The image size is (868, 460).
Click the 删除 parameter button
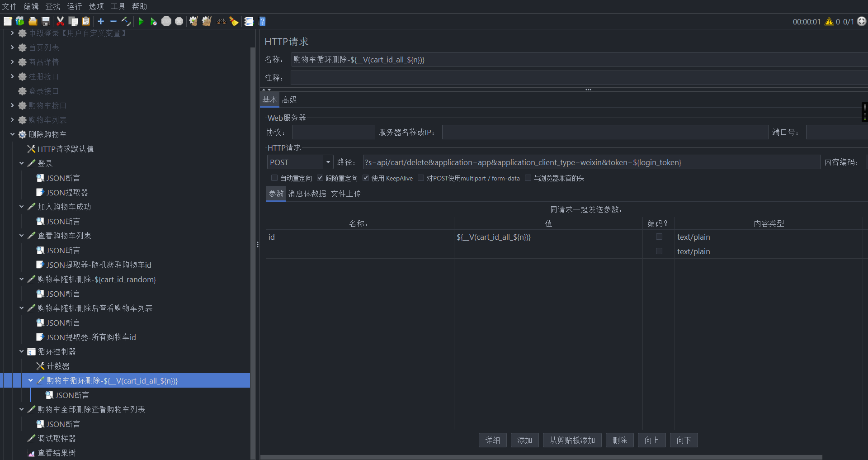(x=620, y=440)
